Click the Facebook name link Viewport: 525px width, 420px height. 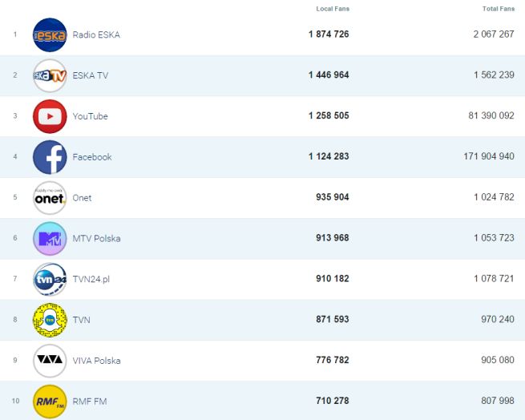[x=92, y=157]
